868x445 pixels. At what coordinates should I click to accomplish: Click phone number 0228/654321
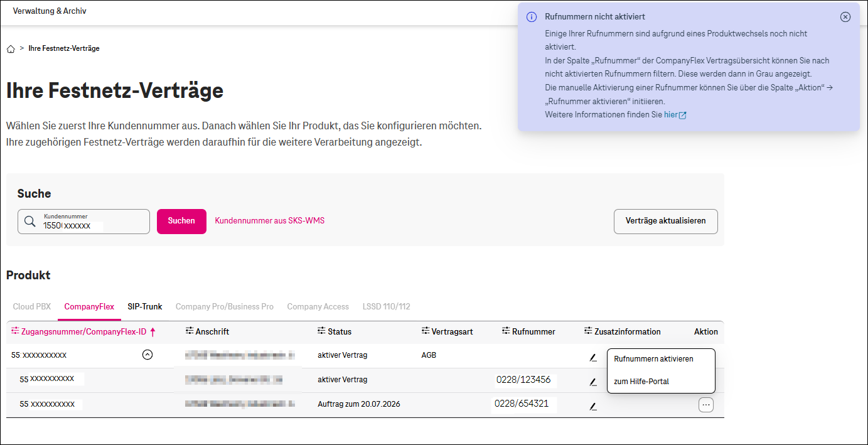pyautogui.click(x=522, y=404)
